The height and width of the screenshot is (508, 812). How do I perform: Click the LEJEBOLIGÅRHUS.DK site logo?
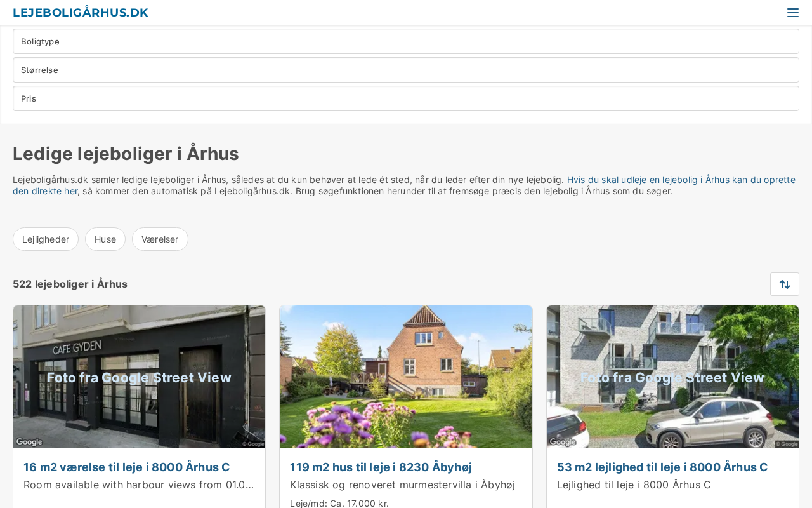point(81,13)
